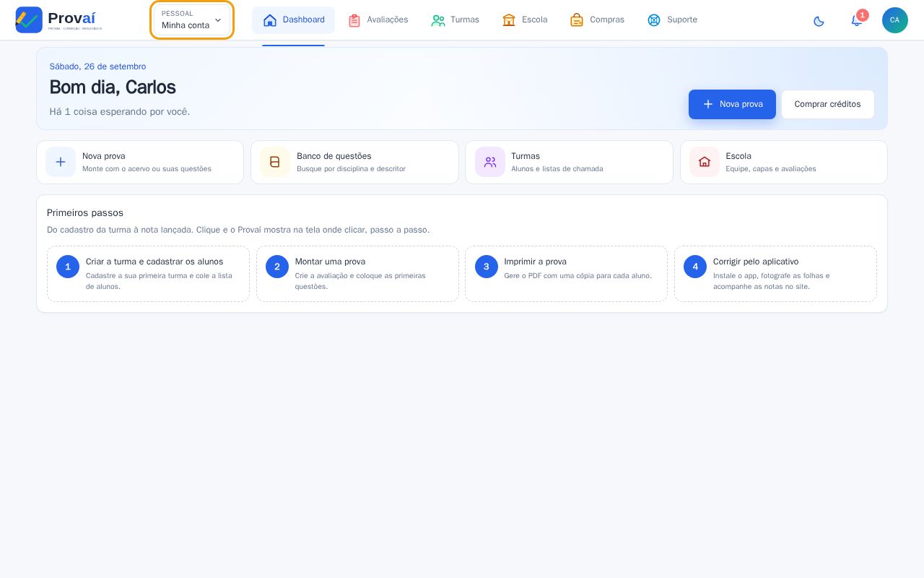The image size is (924, 578).
Task: Click 'Há 1 coisa esperando por você.' text
Action: click(120, 112)
